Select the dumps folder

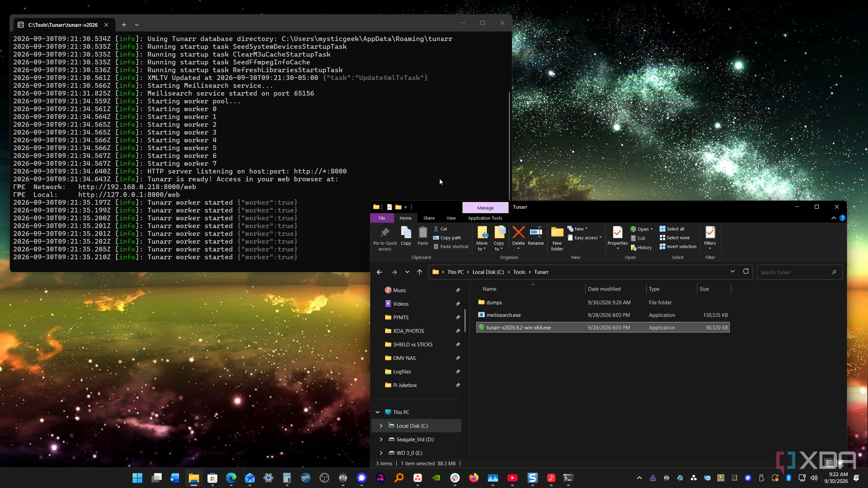click(x=603, y=303)
